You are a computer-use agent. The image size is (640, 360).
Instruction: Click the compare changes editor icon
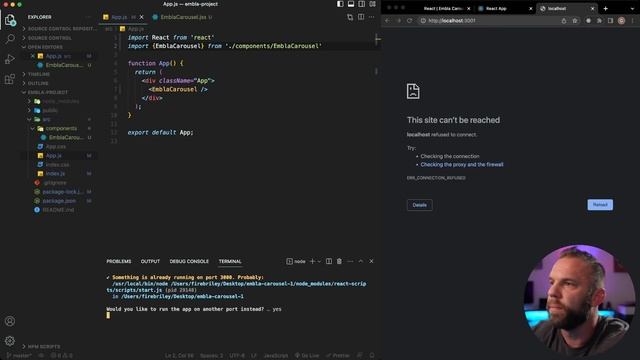point(350,17)
